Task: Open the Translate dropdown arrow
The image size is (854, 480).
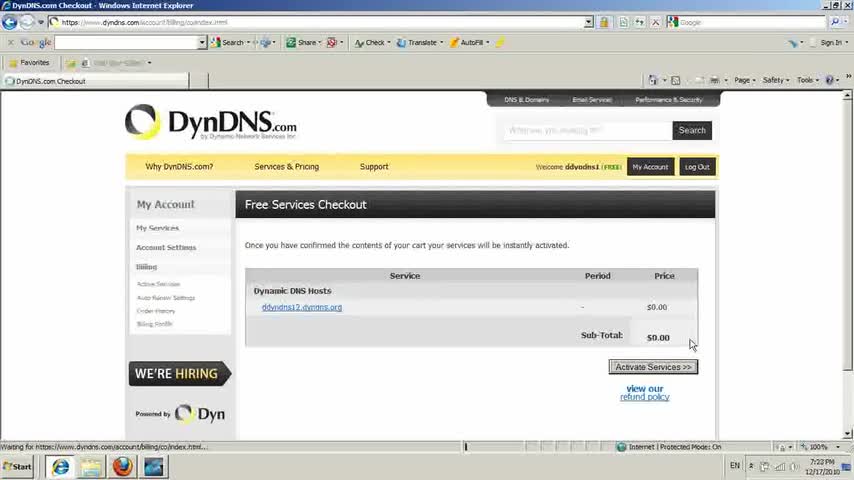Action: (441, 42)
